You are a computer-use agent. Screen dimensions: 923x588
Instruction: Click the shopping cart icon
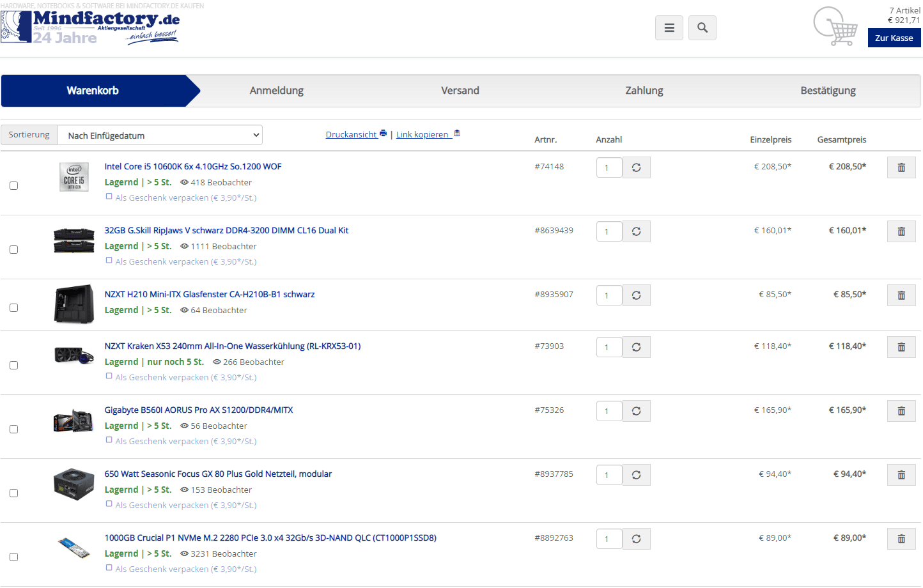tap(835, 27)
